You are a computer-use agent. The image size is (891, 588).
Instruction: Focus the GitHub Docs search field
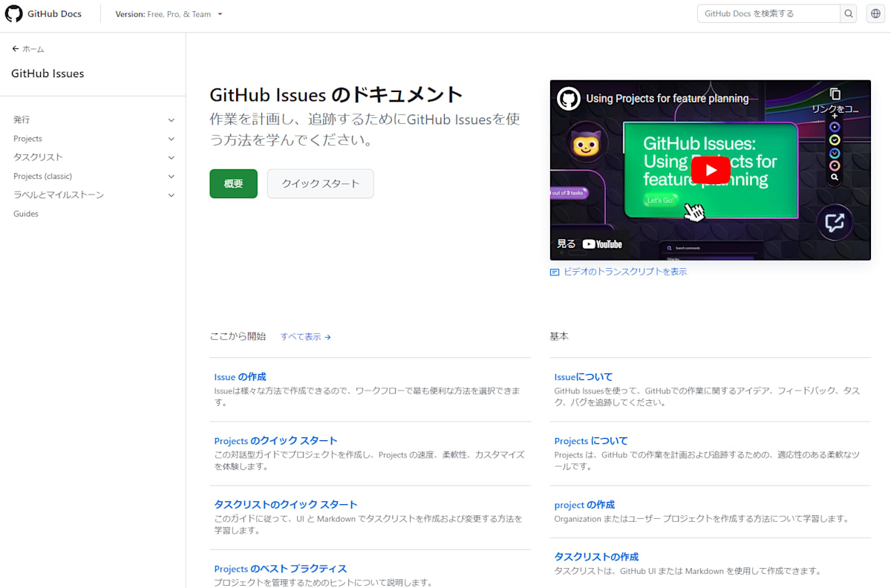768,13
